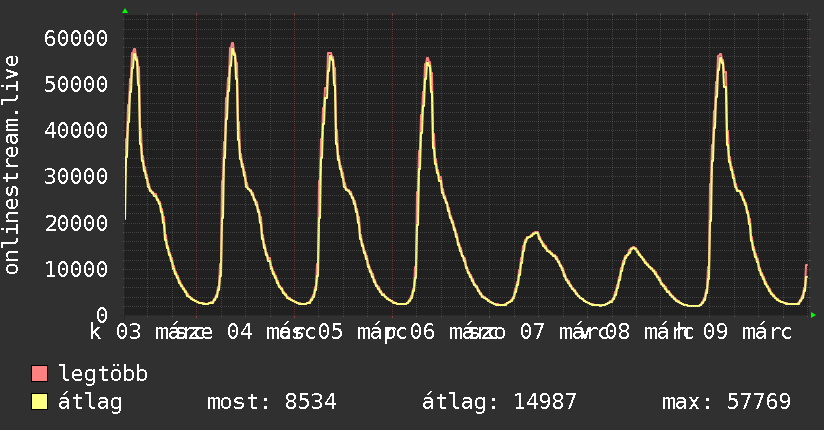Image resolution: width=824 pixels, height=430 pixels.
Task: Click the green arrow ending the x-axis
Action: 813,315
